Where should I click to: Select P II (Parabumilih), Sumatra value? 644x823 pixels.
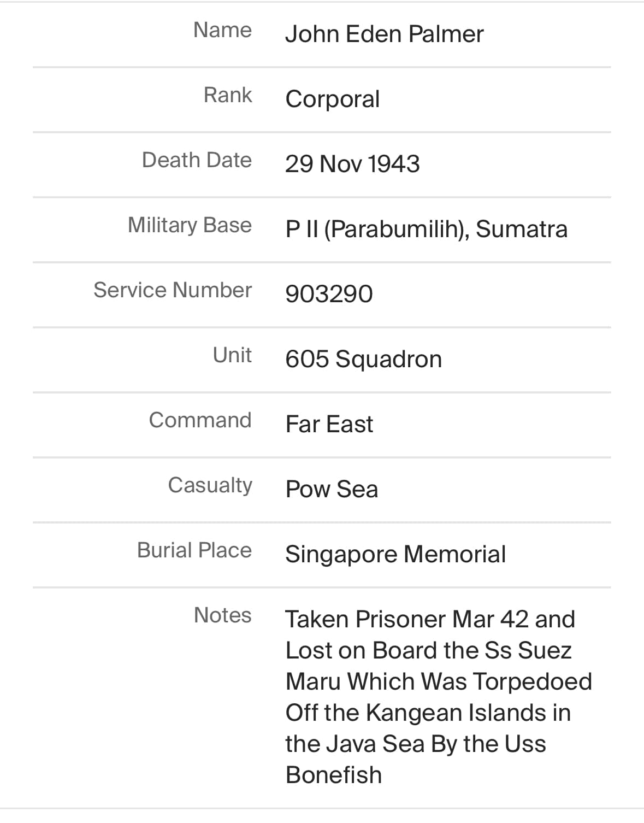pos(426,229)
